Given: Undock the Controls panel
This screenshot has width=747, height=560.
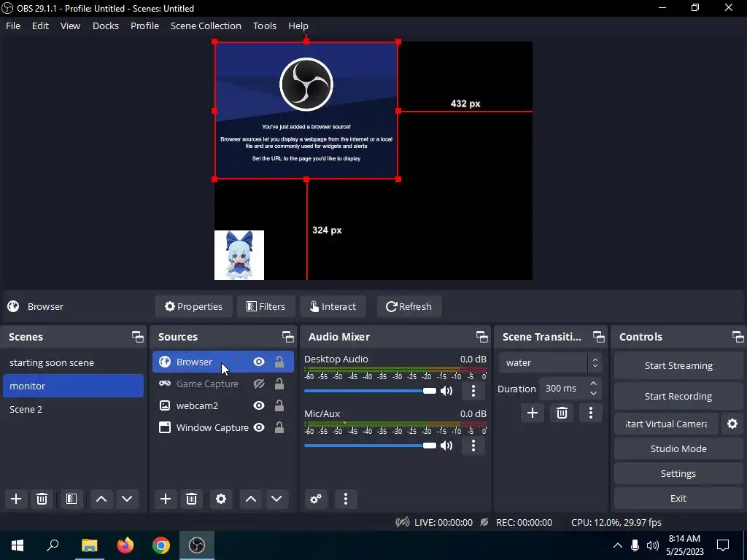Looking at the screenshot, I should [x=738, y=337].
